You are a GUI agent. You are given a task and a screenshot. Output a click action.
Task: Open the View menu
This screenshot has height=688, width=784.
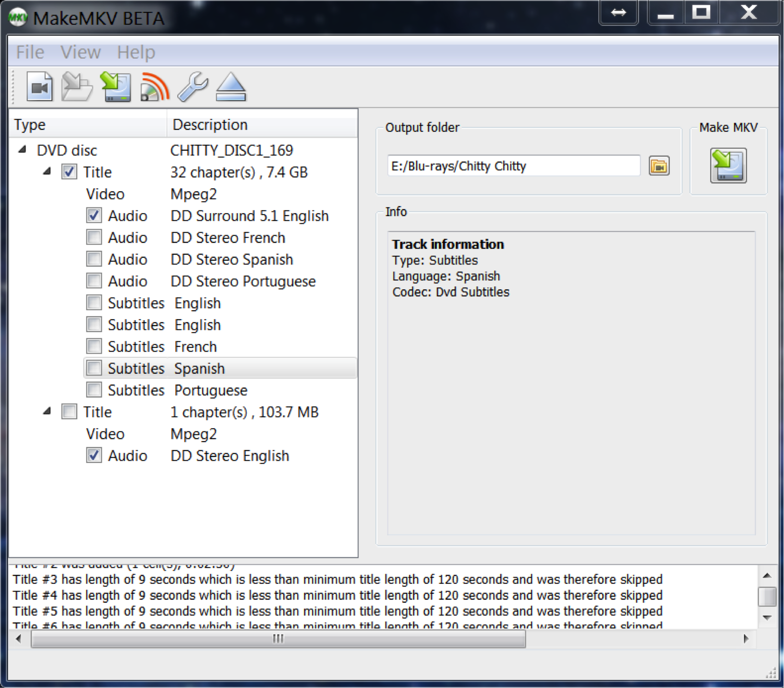pyautogui.click(x=80, y=52)
